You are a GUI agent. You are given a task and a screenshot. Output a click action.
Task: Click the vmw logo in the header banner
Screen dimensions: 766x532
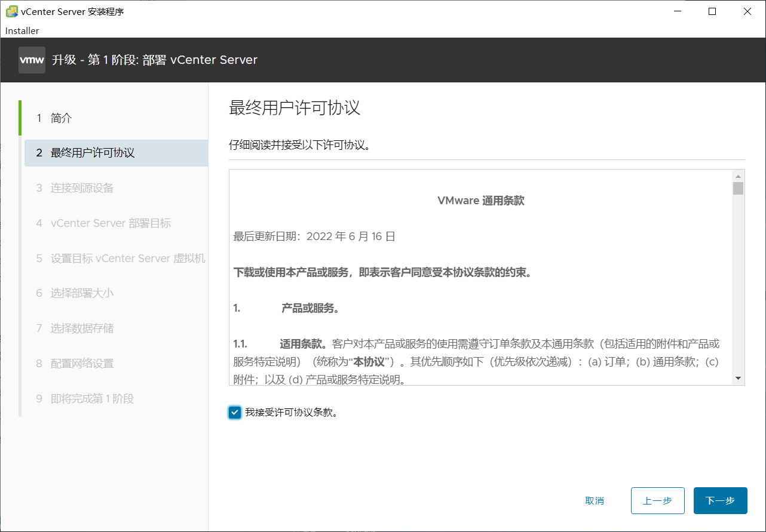(x=32, y=60)
